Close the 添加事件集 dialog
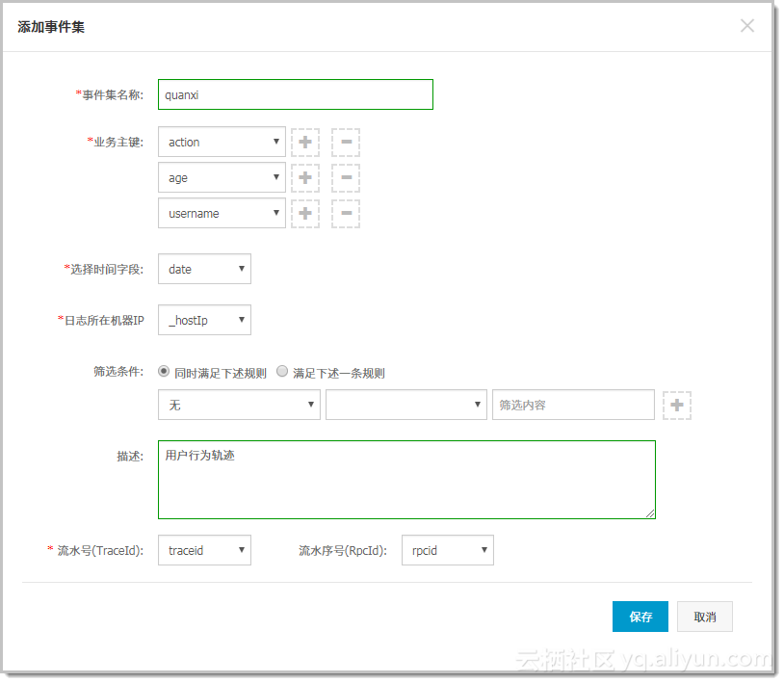Image resolution: width=784 pixels, height=683 pixels. 747,25
